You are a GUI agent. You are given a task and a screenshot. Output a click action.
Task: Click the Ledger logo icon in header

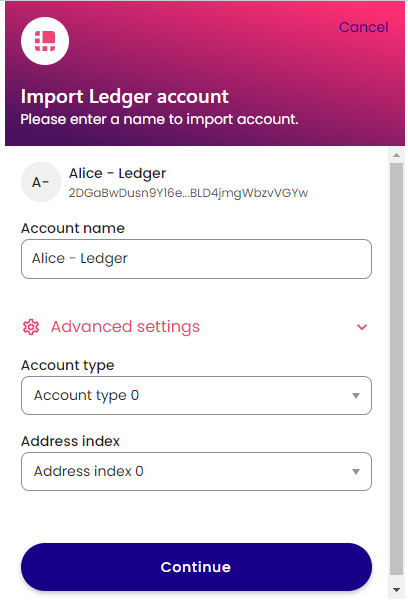[x=45, y=41]
